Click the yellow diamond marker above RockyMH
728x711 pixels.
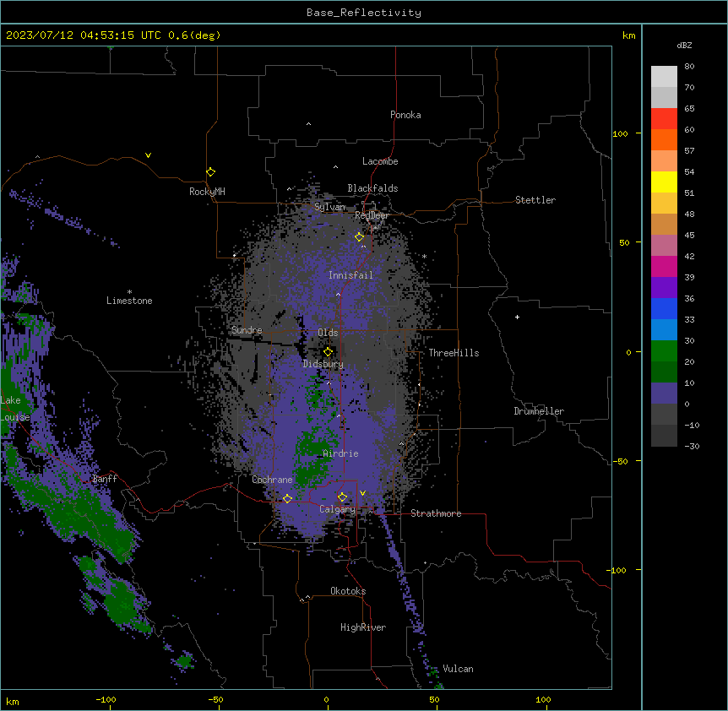pos(211,172)
